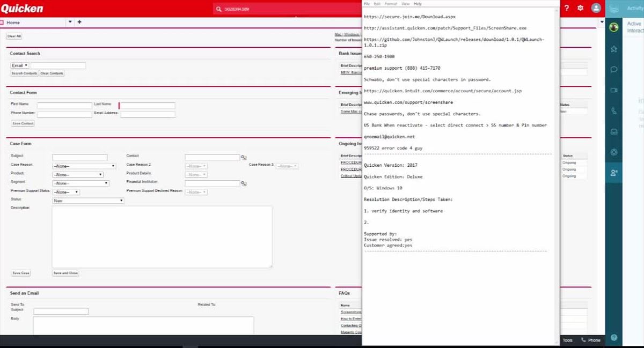
Task: Open the chat bubble icon in sidebar
Action: click(x=614, y=70)
